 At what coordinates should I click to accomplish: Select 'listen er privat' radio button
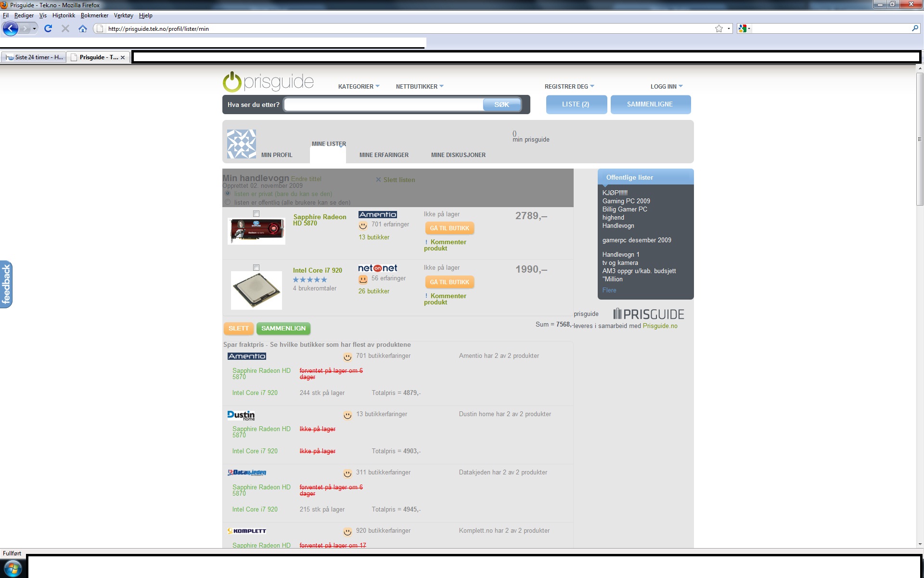click(228, 194)
